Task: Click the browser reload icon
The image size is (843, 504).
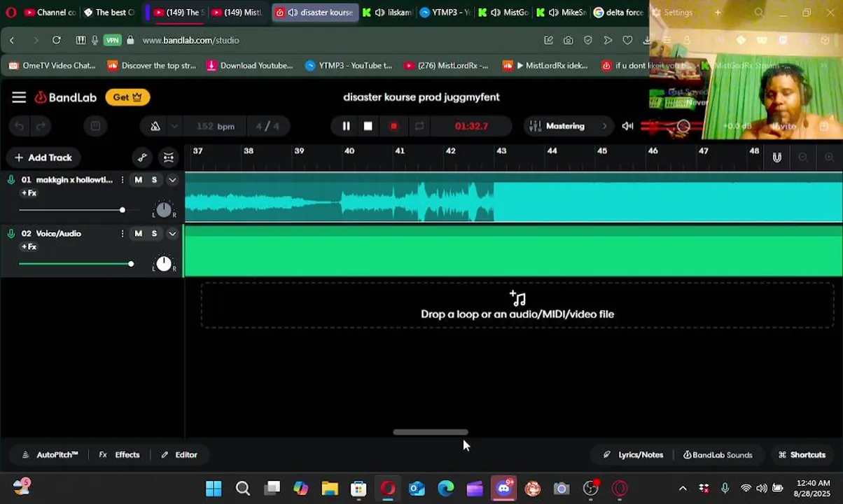Action: pos(57,41)
